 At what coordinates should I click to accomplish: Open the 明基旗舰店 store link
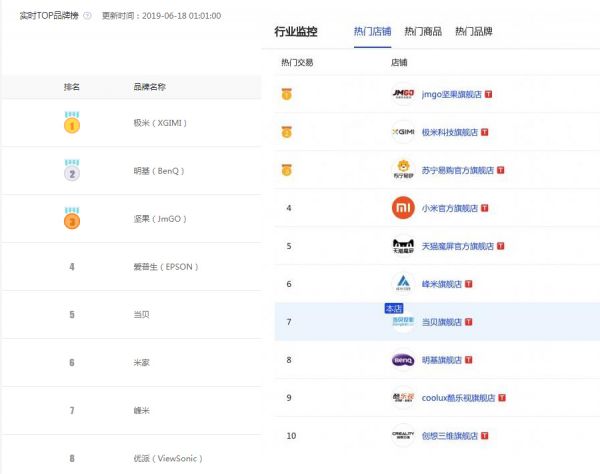(442, 360)
